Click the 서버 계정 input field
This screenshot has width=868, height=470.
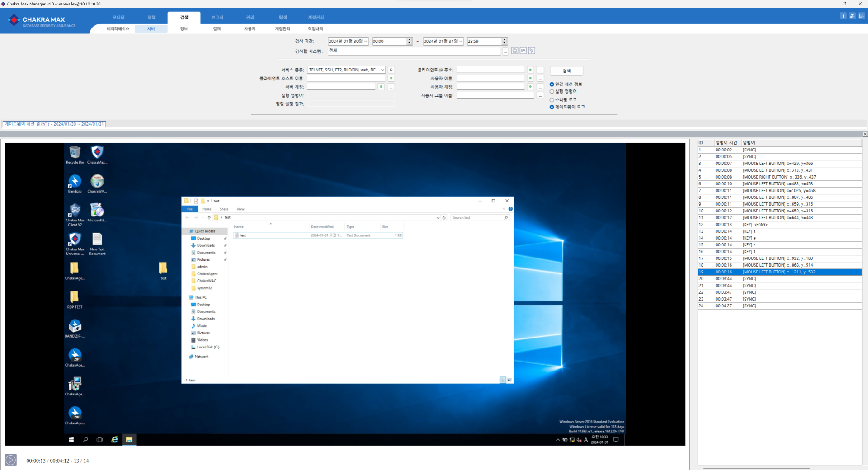[x=341, y=87]
